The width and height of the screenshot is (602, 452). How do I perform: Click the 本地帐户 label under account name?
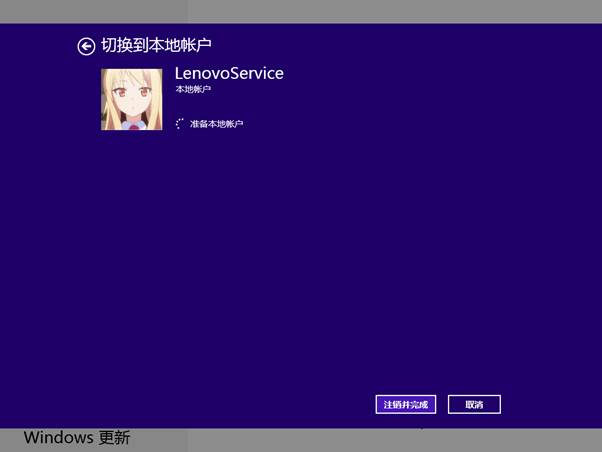click(193, 89)
